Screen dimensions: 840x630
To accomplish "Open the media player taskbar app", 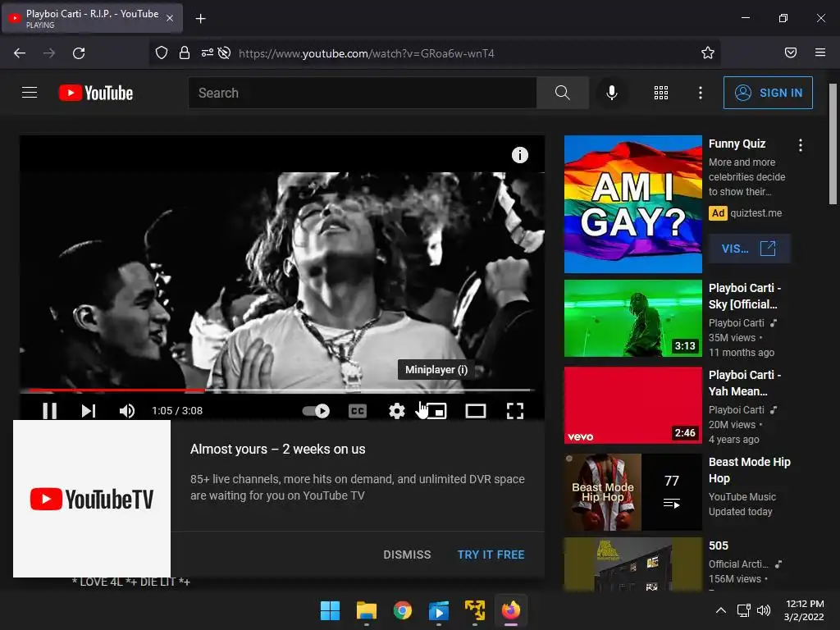I will [439, 610].
